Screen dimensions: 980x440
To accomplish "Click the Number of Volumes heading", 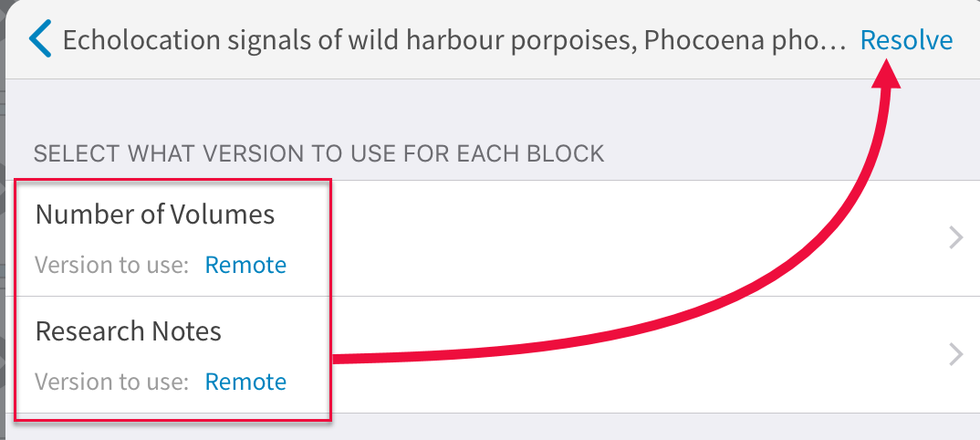I will [x=154, y=215].
